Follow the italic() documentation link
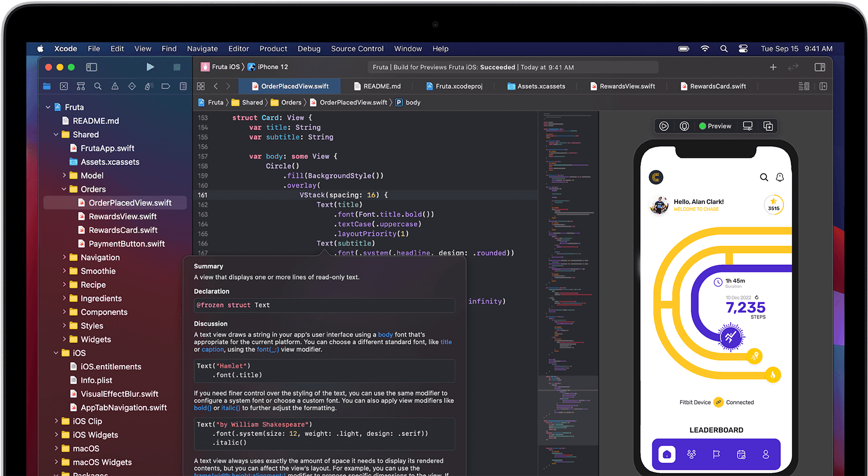The height and width of the screenshot is (476, 868). (x=231, y=408)
